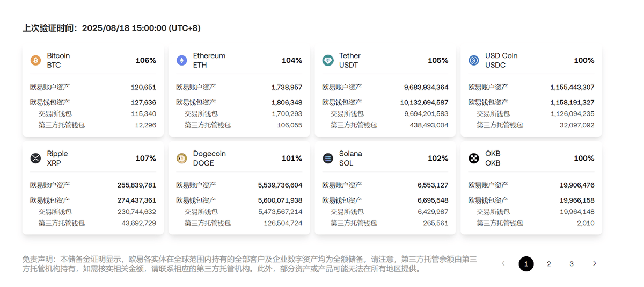Click SOL wallet assets value 6,695,548
The image size is (644, 287).
coord(433,200)
